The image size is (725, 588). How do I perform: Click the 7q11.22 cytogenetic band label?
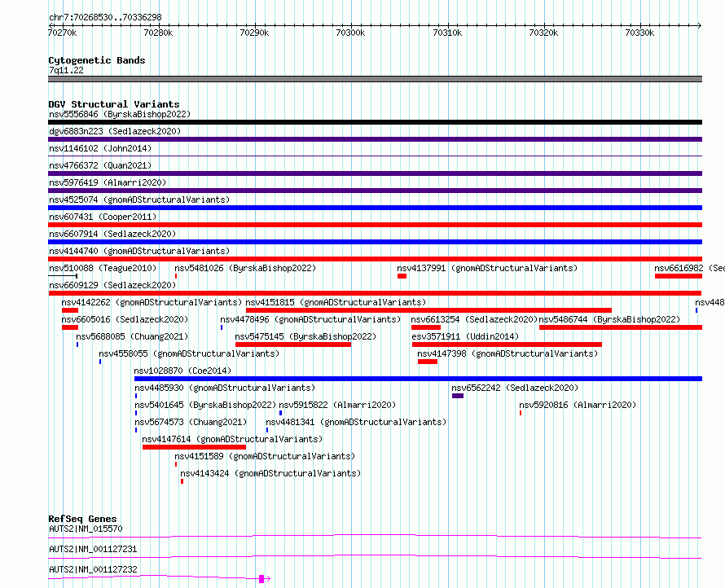coord(66,70)
